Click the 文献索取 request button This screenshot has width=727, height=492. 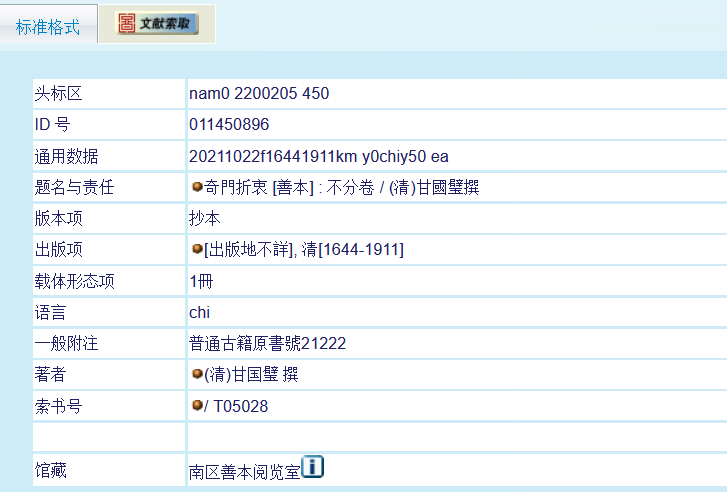coord(157,24)
